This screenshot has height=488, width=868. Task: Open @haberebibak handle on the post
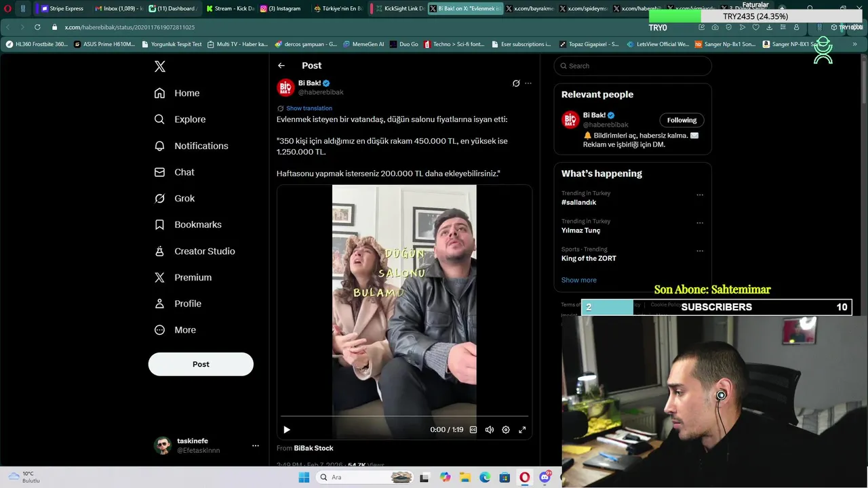coord(321,92)
